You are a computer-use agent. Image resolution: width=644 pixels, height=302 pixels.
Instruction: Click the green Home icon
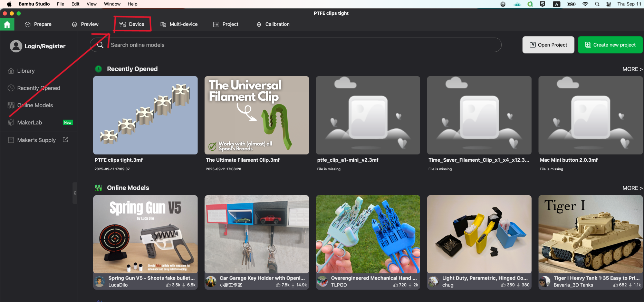pos(7,24)
